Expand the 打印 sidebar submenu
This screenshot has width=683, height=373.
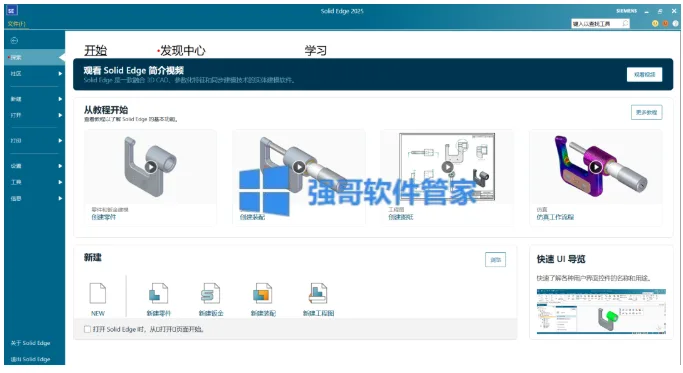[60, 140]
